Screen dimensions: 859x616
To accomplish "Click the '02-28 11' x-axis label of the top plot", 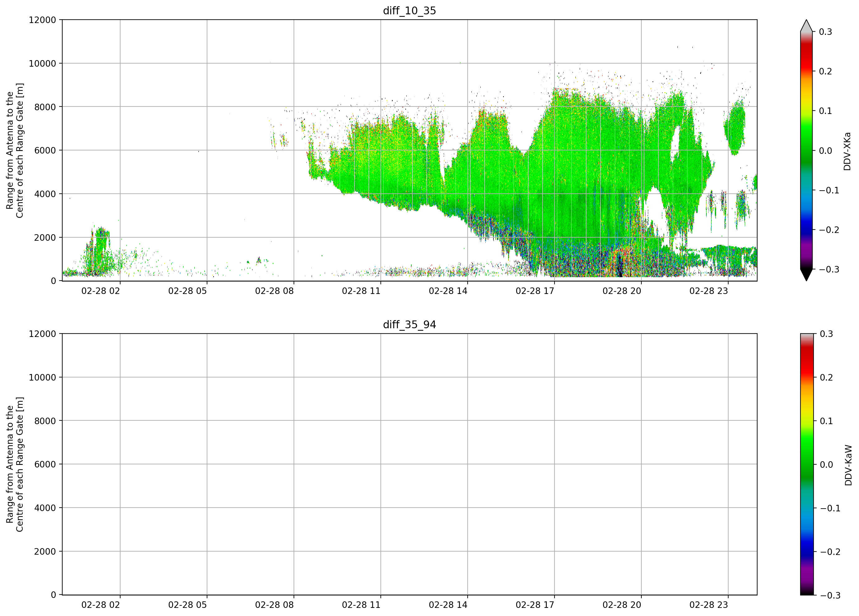I will pos(361,291).
